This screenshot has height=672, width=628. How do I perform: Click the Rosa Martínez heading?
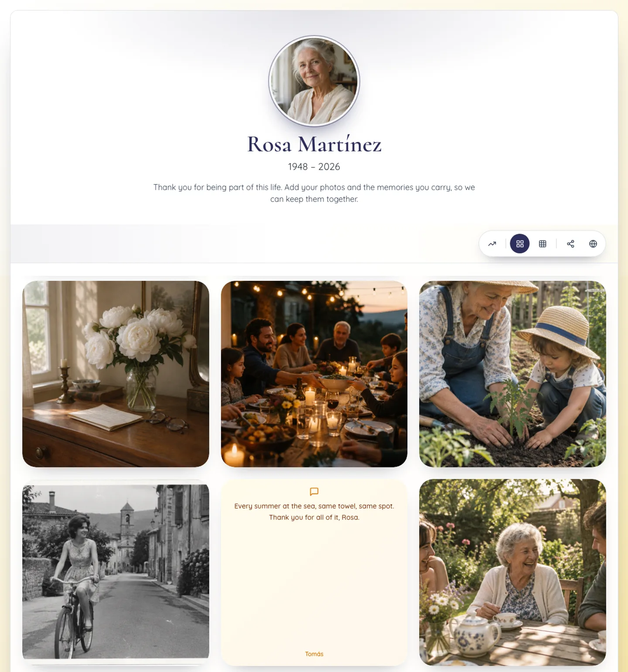pyautogui.click(x=314, y=144)
